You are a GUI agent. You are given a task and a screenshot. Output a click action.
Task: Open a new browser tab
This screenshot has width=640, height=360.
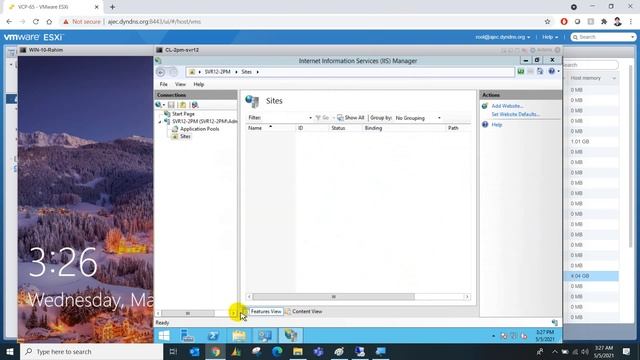point(112,7)
